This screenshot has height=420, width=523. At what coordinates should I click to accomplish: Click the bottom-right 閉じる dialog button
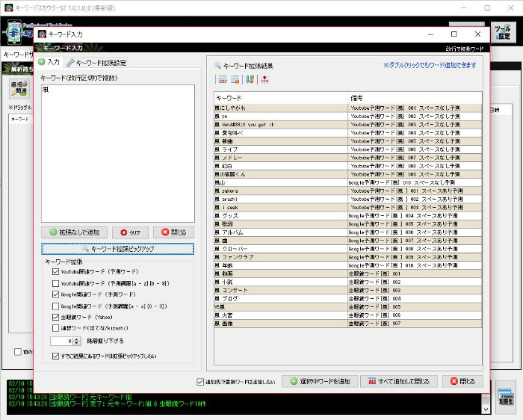coord(462,381)
